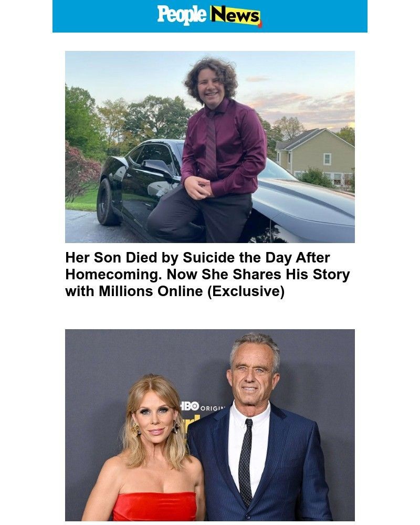Click the black car's rear wheel
Viewport: 420px width, 525px height.
pyautogui.click(x=107, y=202)
